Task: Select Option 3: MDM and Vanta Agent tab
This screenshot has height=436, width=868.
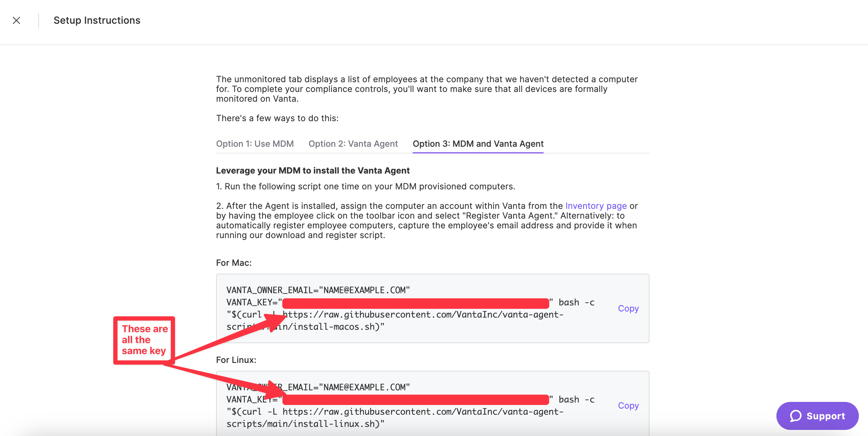Action: click(x=478, y=144)
